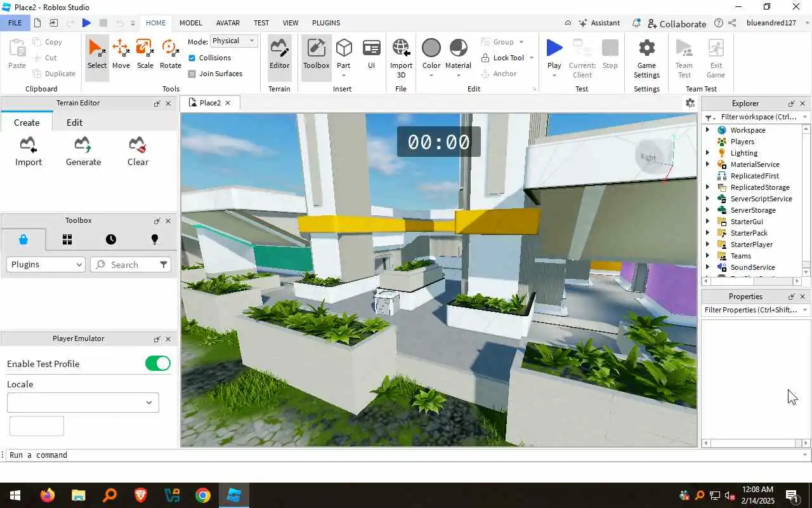
Task: Select Players in the Explorer
Action: 742,142
